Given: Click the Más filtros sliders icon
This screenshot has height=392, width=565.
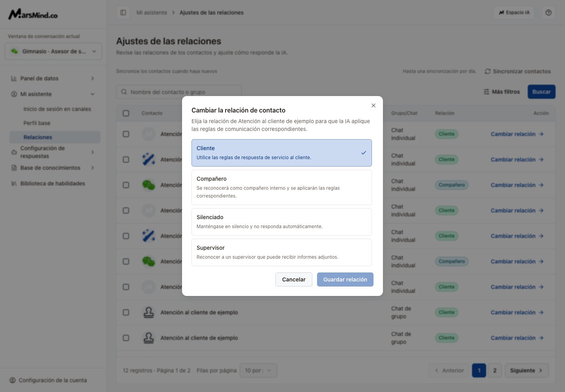Looking at the screenshot, I should [487, 92].
